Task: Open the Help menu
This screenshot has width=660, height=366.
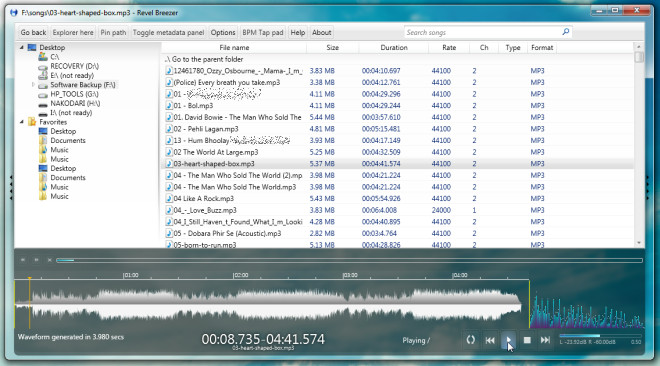Action: click(x=298, y=32)
